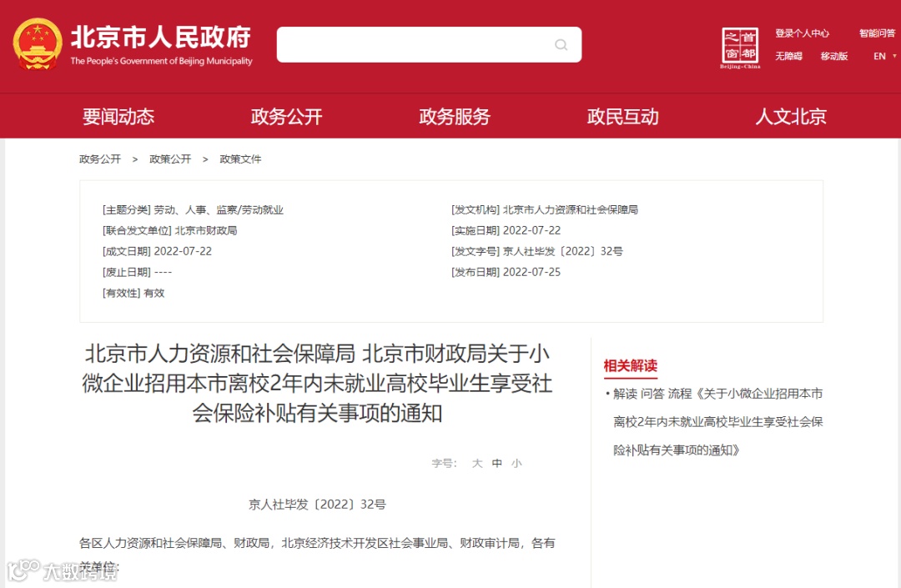Set font size to 大
The image size is (901, 588).
[x=477, y=464]
